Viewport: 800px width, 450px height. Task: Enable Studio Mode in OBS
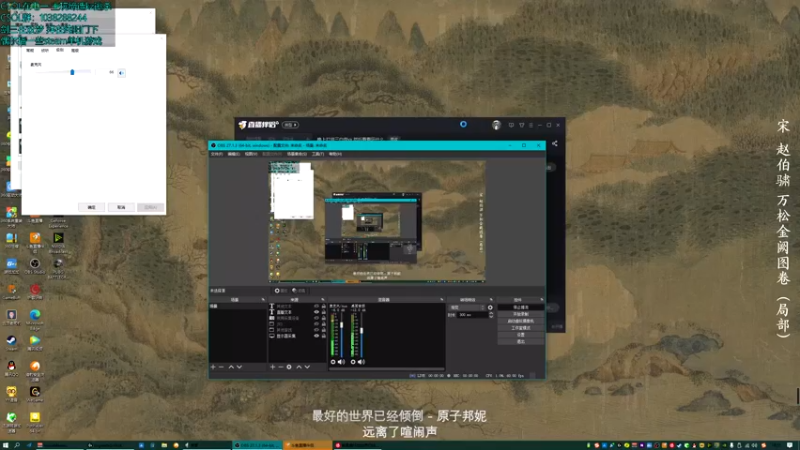(520, 328)
